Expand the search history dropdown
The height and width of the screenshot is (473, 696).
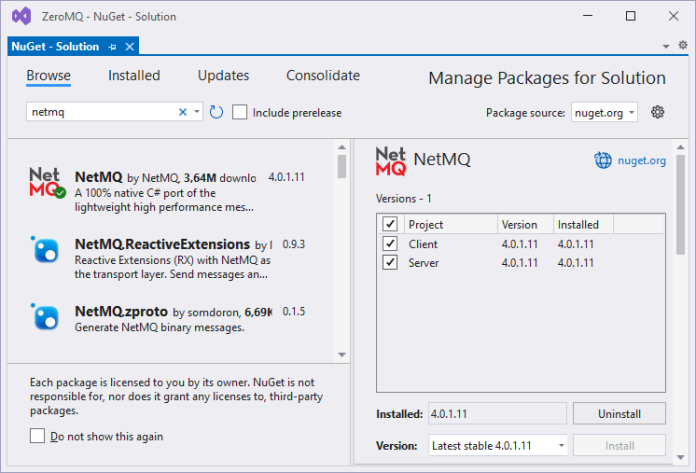coord(197,112)
